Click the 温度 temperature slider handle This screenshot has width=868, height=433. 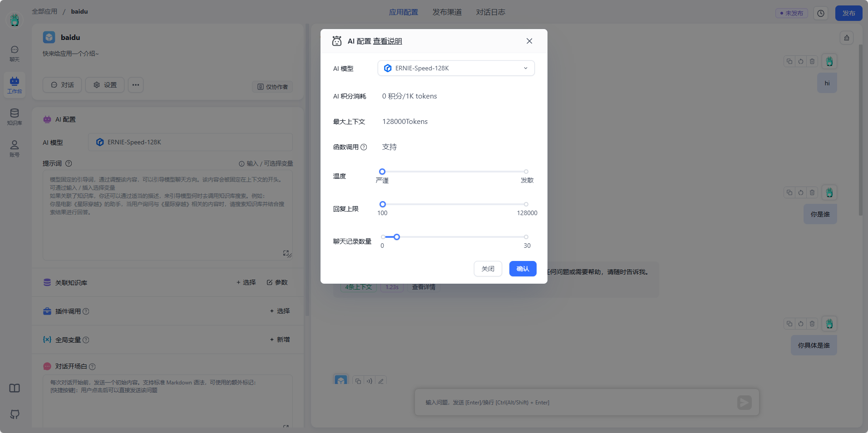pyautogui.click(x=382, y=172)
